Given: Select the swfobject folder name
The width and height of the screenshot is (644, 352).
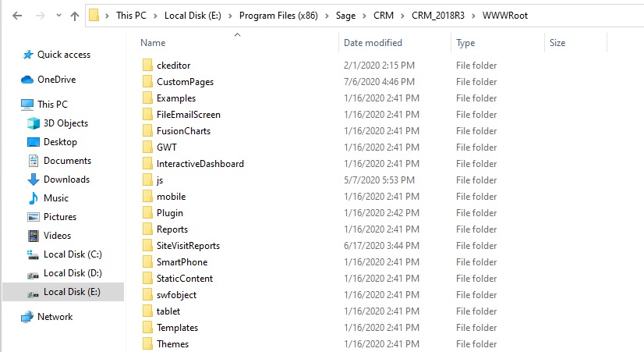Looking at the screenshot, I should (x=176, y=295).
